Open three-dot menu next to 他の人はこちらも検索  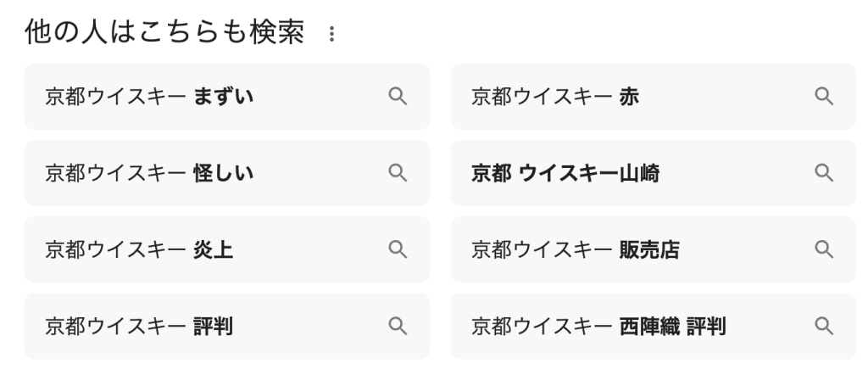tap(331, 35)
